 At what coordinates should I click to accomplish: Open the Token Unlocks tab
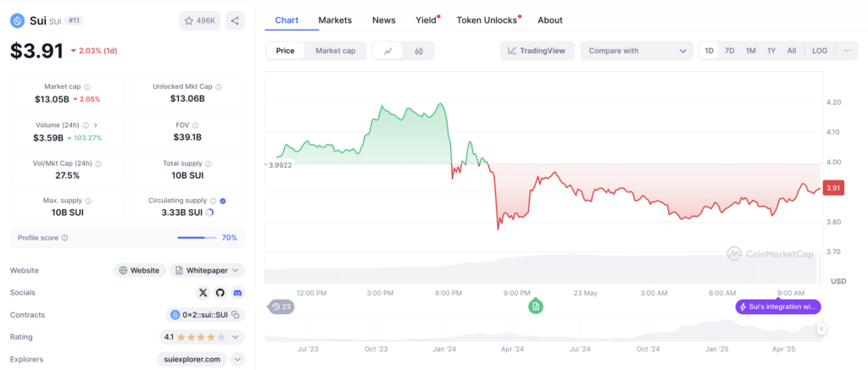[x=487, y=20]
